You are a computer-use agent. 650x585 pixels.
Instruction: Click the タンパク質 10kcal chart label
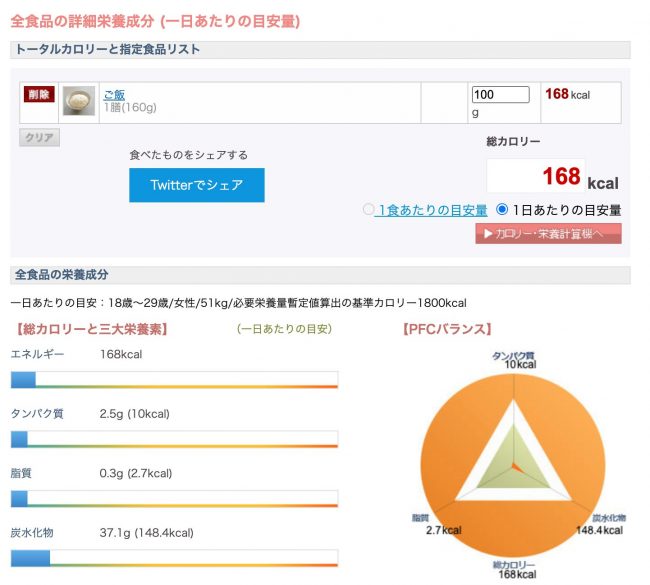[513, 360]
